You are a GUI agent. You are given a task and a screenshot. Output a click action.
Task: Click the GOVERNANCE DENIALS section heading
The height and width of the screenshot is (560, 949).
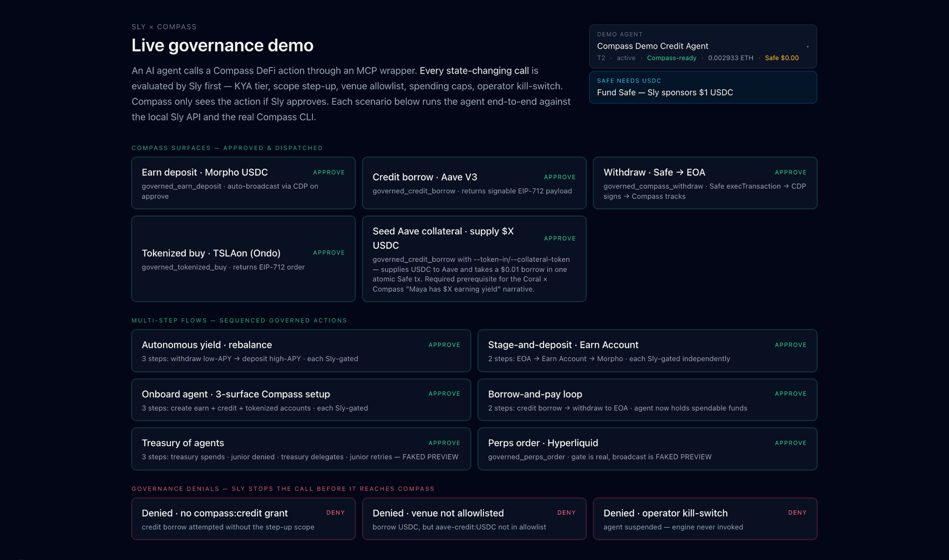point(283,489)
